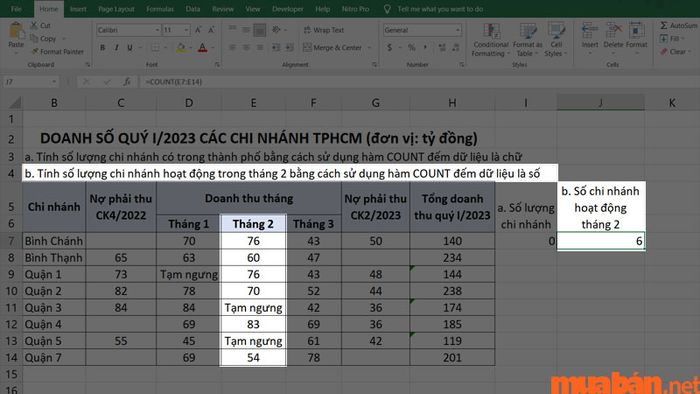Increase the cell indent
The height and width of the screenshot is (394, 700).
point(290,47)
